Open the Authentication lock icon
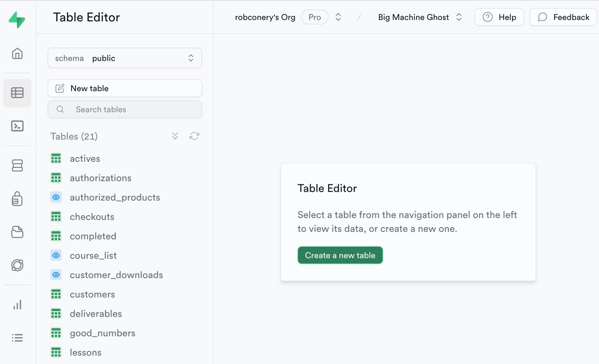 [17, 199]
